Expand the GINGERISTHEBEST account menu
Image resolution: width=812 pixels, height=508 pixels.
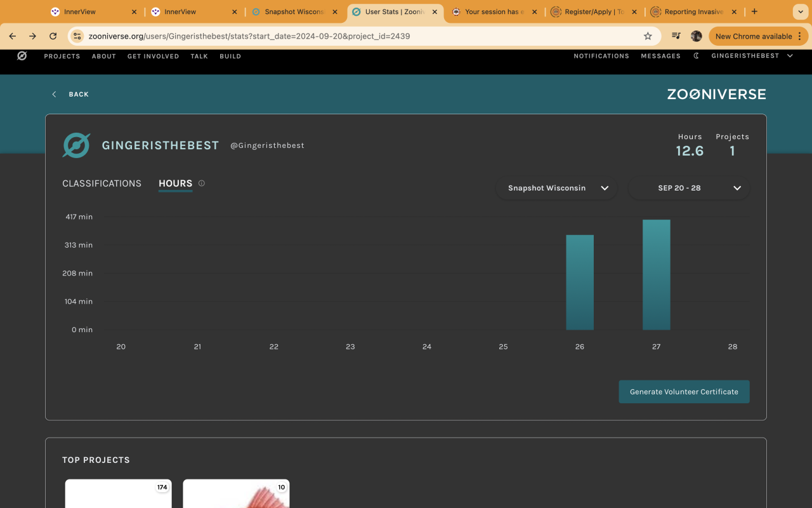point(752,56)
